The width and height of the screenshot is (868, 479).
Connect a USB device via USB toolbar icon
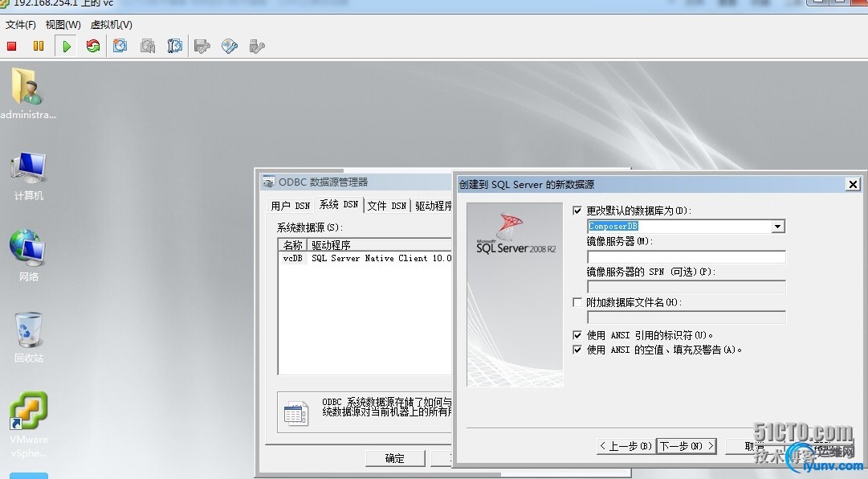tap(256, 46)
